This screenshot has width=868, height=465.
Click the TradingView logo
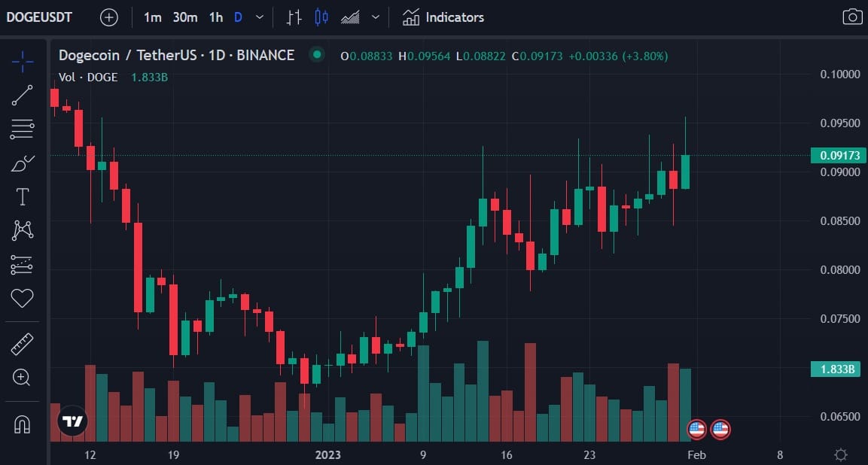tap(72, 421)
